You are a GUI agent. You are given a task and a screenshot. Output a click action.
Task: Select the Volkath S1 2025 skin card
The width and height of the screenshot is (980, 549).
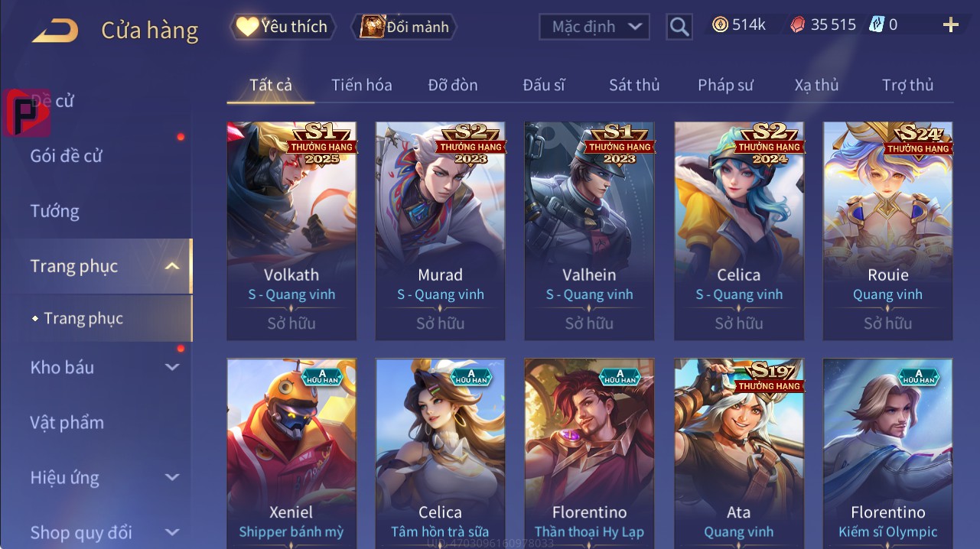point(291,231)
